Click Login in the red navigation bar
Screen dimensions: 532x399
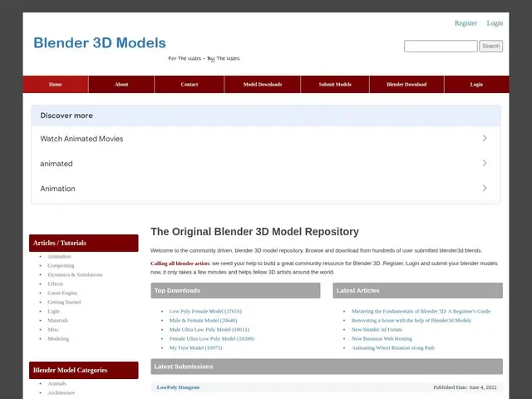(x=476, y=85)
